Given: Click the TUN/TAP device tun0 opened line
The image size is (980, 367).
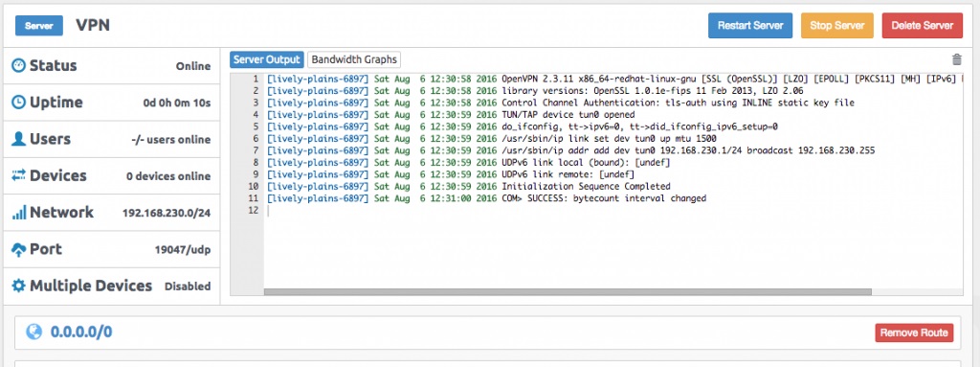Looking at the screenshot, I should pos(451,115).
